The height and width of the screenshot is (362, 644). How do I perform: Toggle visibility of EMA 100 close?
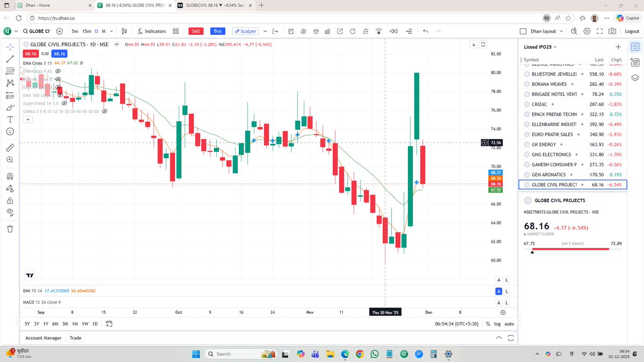click(60, 95)
